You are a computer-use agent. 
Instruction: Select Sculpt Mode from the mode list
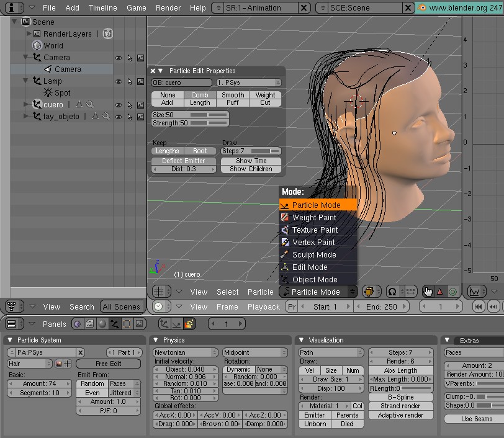coord(314,255)
